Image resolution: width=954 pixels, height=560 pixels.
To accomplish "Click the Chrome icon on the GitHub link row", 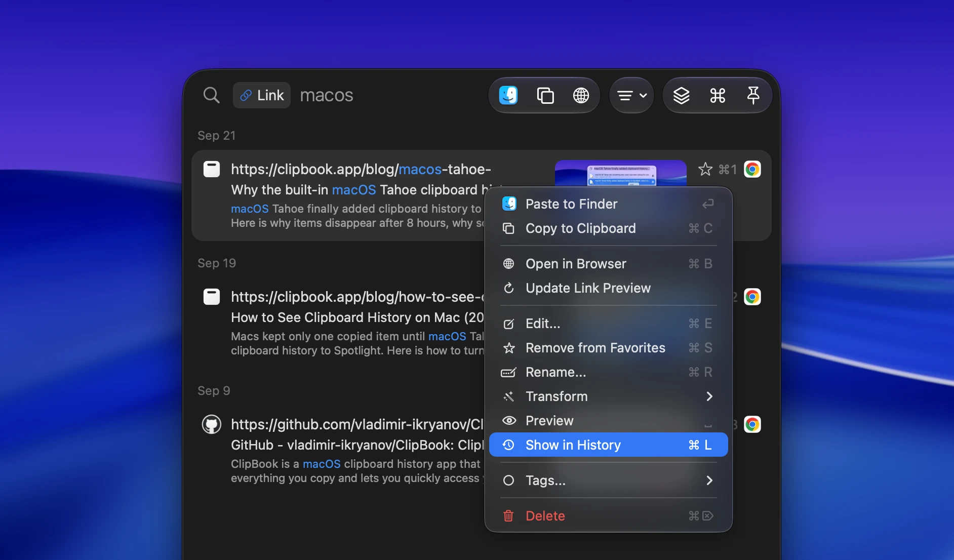I will pyautogui.click(x=752, y=424).
